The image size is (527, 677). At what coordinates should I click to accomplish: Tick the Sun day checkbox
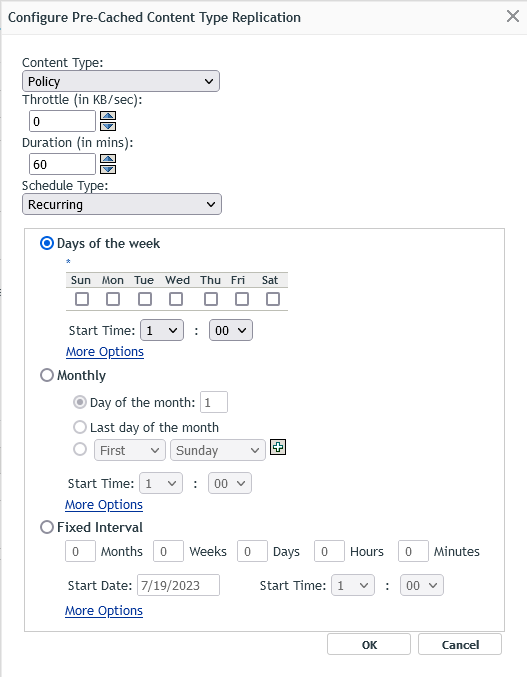tap(82, 299)
